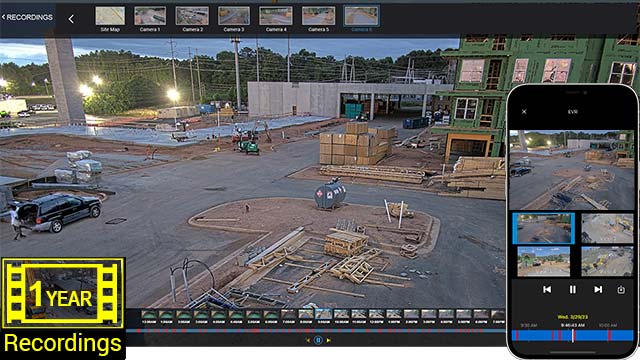
Task: Go back to Recordings
Action: click(27, 17)
